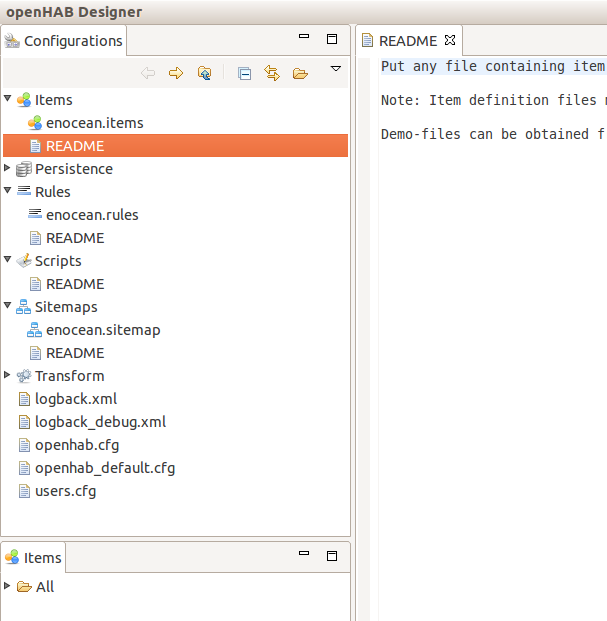This screenshot has height=621, width=607.
Task: Click the Collapse All toolbar icon
Action: [x=244, y=74]
